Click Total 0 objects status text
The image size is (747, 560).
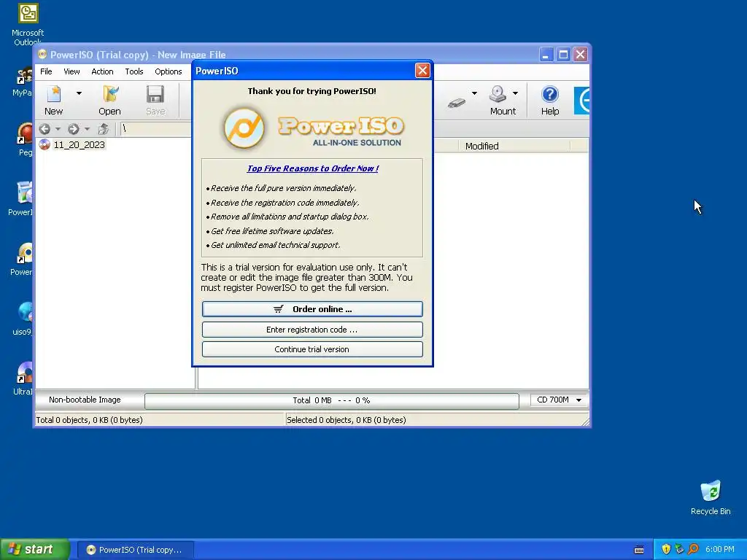click(x=90, y=420)
